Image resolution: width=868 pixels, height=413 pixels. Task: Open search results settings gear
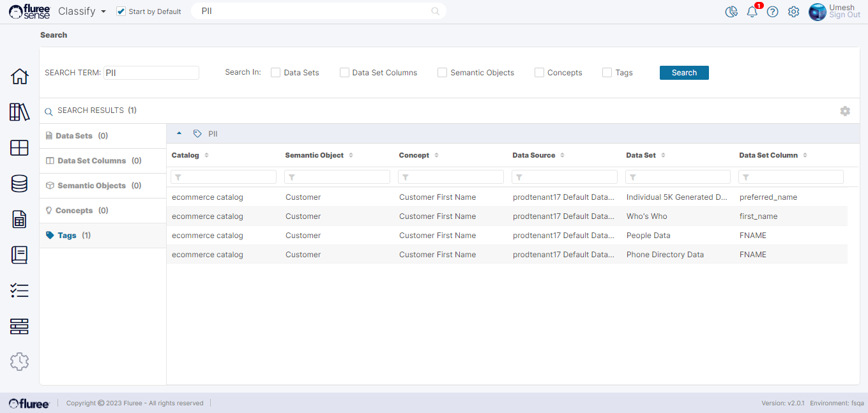click(845, 111)
